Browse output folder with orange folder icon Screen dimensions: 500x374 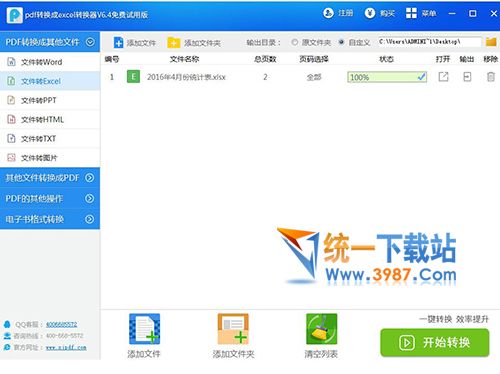click(x=491, y=42)
